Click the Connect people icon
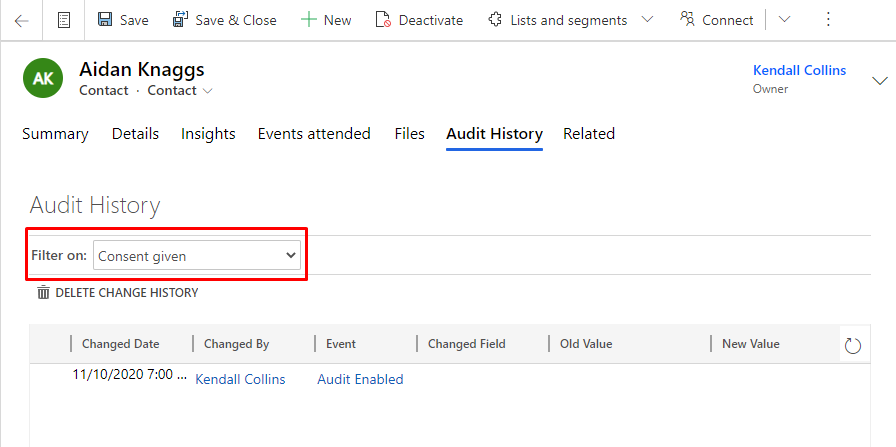 (687, 19)
